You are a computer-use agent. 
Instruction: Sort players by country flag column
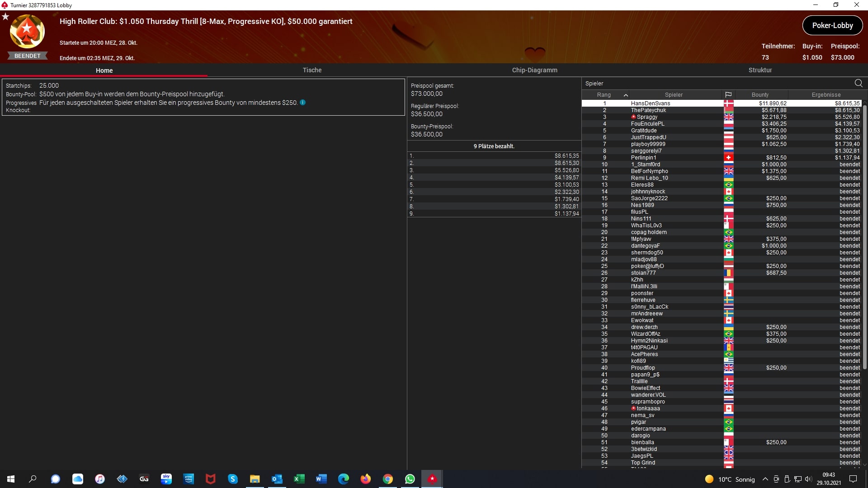tap(728, 95)
